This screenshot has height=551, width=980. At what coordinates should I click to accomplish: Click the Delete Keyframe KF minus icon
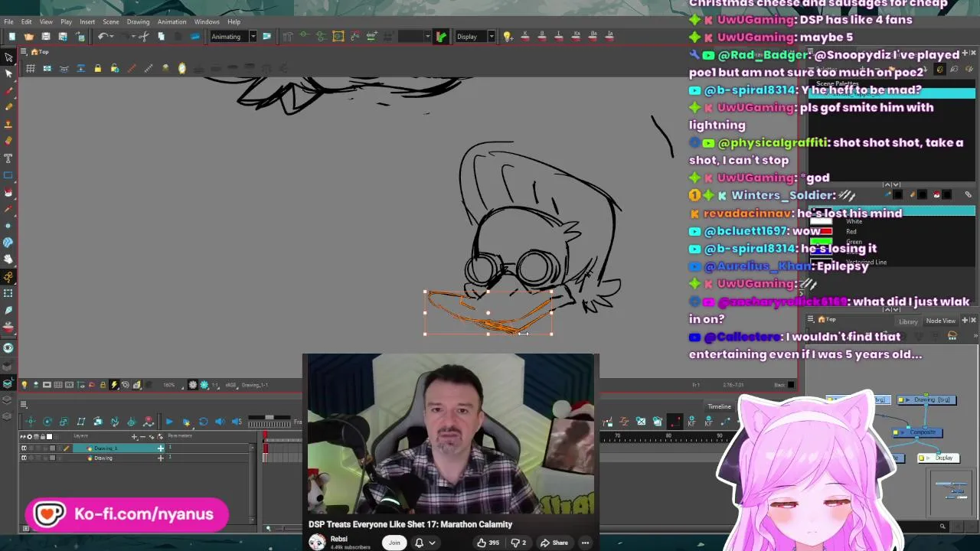709,421
